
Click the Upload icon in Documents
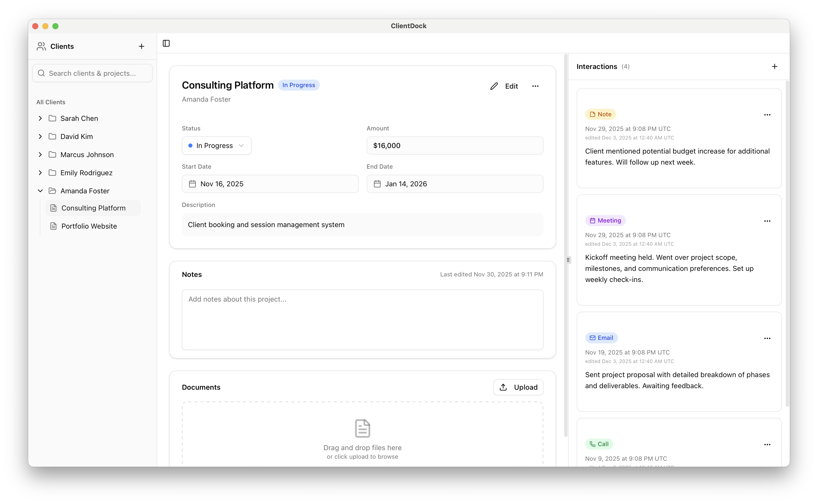[x=503, y=387]
